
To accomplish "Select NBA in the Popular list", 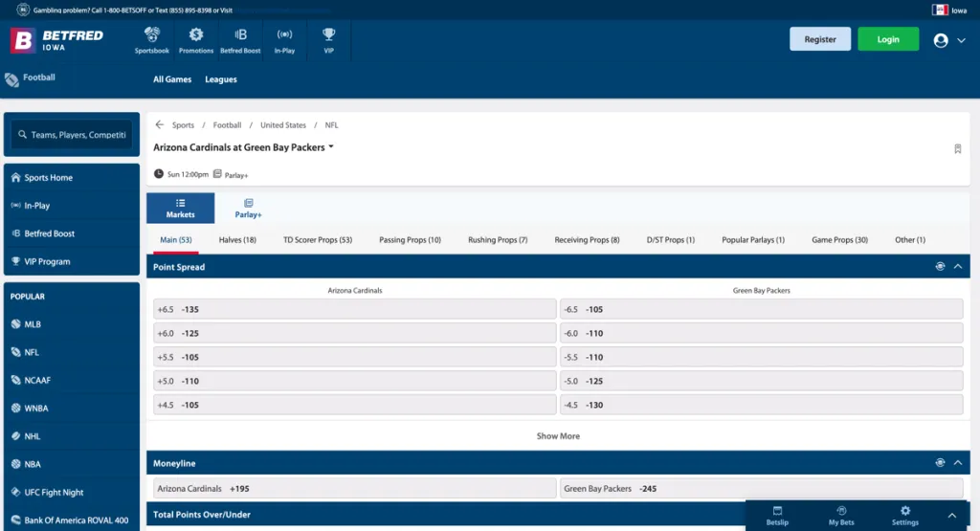I will coord(72,464).
